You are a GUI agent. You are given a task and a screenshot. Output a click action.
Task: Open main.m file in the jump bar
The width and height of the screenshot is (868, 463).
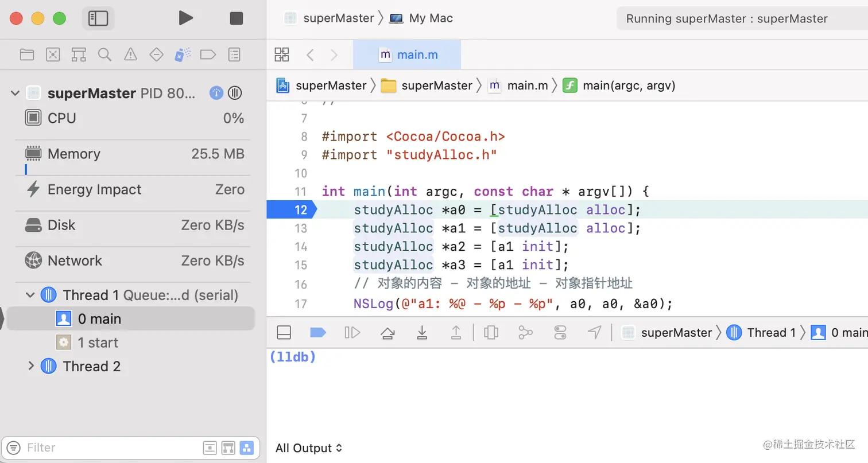click(x=518, y=85)
